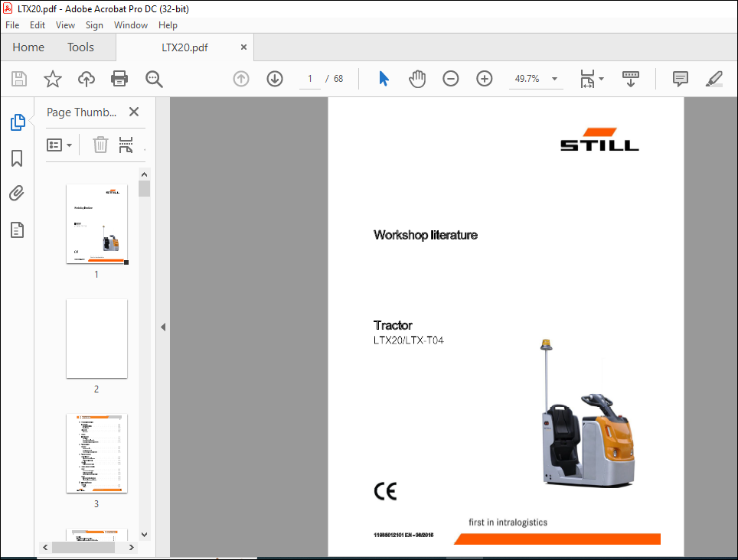The image size is (738, 560).
Task: Switch to the Tools tab
Action: (80, 47)
